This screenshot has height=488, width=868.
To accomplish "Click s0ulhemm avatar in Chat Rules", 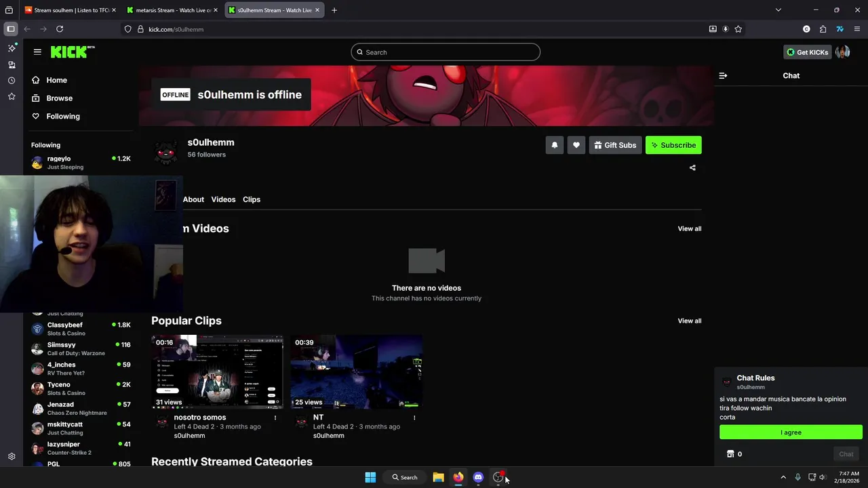I will 727,382.
